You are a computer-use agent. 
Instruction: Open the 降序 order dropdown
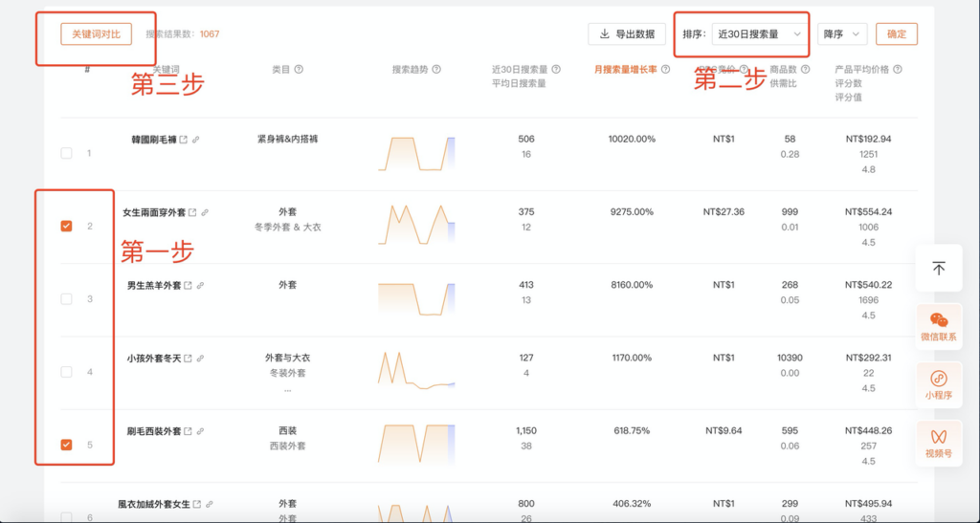coord(842,34)
